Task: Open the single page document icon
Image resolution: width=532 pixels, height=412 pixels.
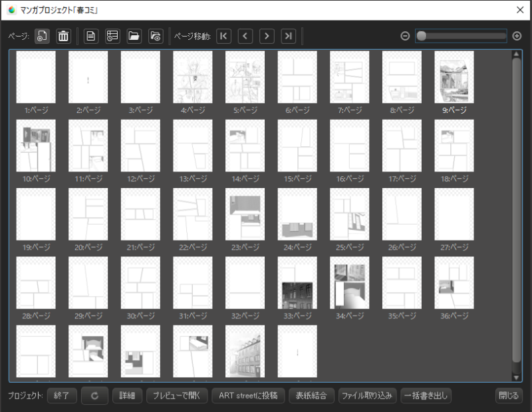Action: click(91, 36)
